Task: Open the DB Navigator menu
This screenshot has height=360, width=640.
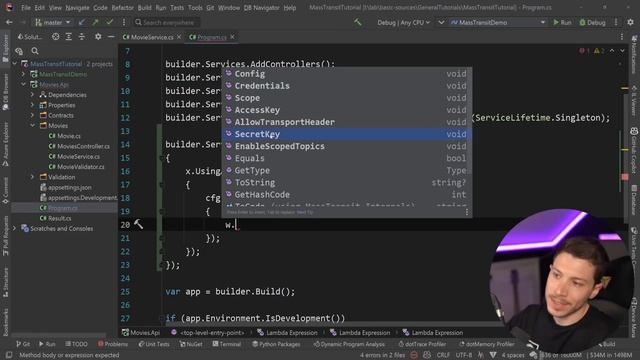Action: click(x=261, y=8)
